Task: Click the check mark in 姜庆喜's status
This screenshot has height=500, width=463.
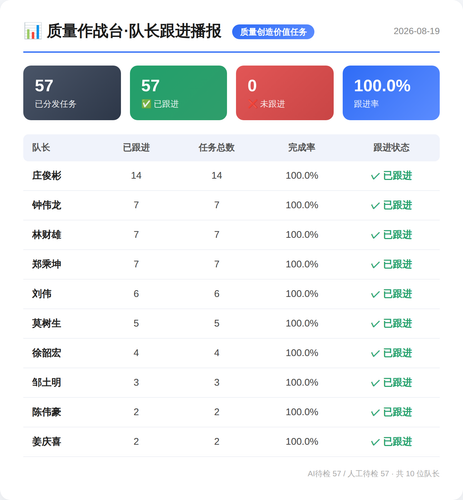Action: (x=375, y=442)
